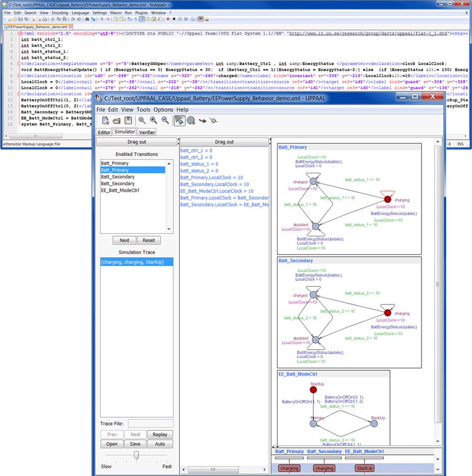Viewport: 472px width, 476px height.
Task: Click Cut scissors icon in Notepad++ toolbar
Action: (52, 19)
